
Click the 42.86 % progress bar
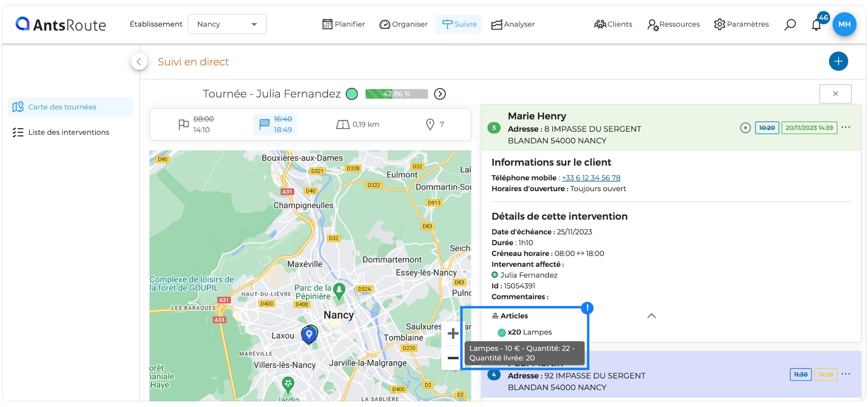point(397,94)
